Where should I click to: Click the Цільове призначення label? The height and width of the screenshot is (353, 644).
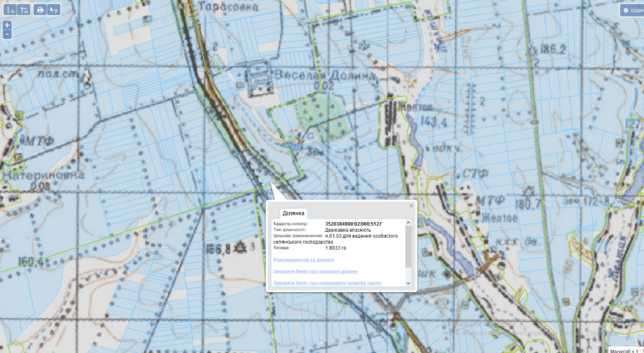(x=297, y=236)
